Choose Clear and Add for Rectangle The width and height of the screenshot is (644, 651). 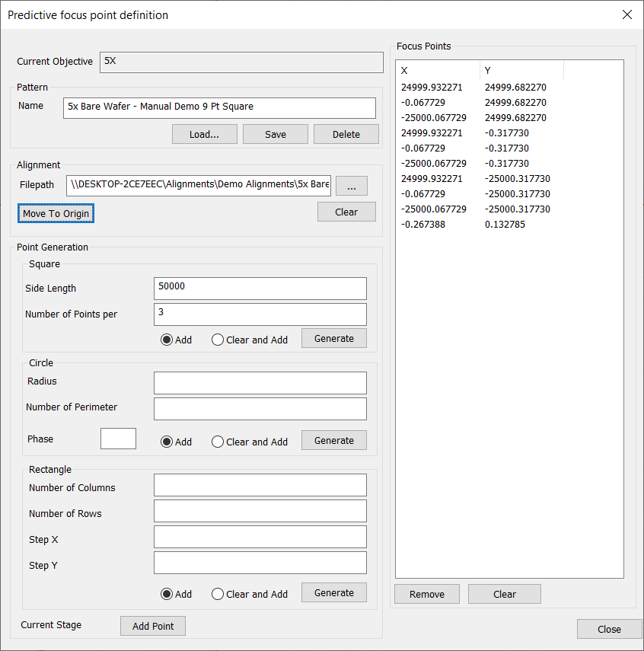coord(218,594)
